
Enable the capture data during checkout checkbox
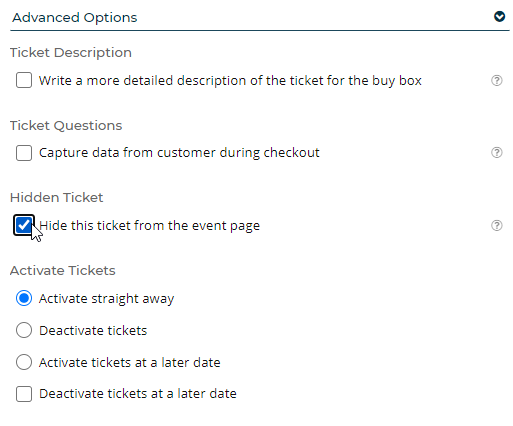[x=24, y=153]
